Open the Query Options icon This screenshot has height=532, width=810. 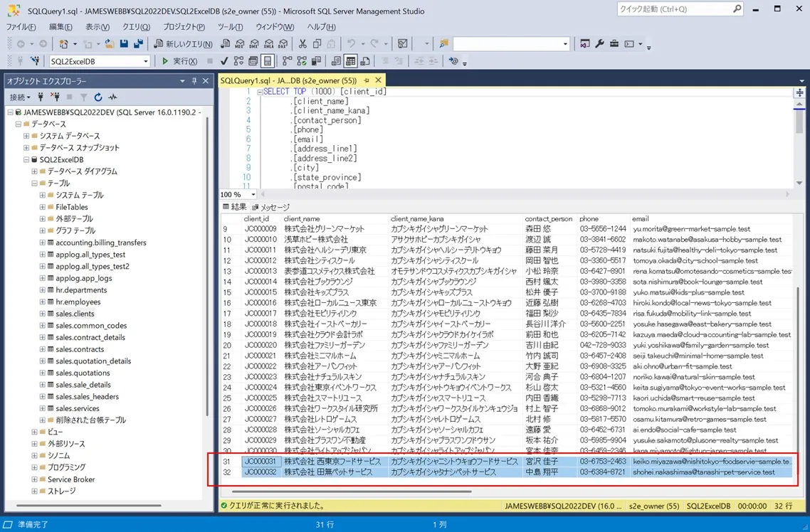253,61
